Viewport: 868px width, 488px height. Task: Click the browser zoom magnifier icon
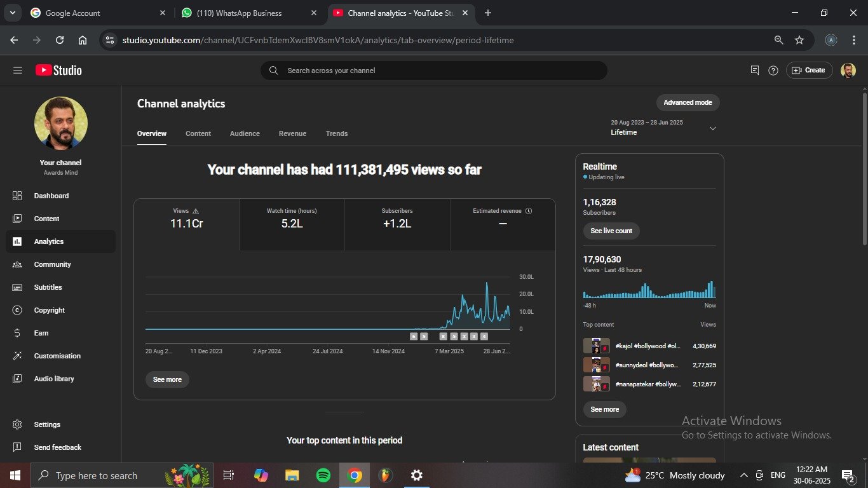tap(778, 40)
